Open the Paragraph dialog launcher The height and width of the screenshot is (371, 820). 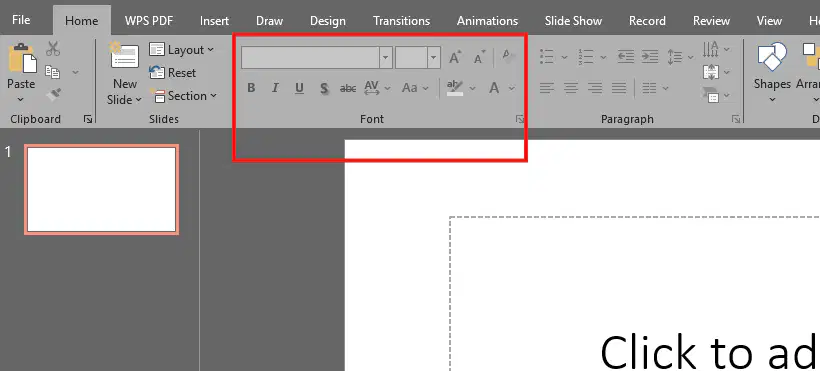(736, 119)
